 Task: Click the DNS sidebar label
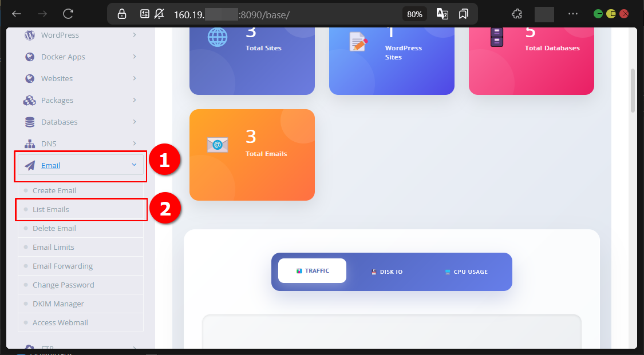[49, 144]
